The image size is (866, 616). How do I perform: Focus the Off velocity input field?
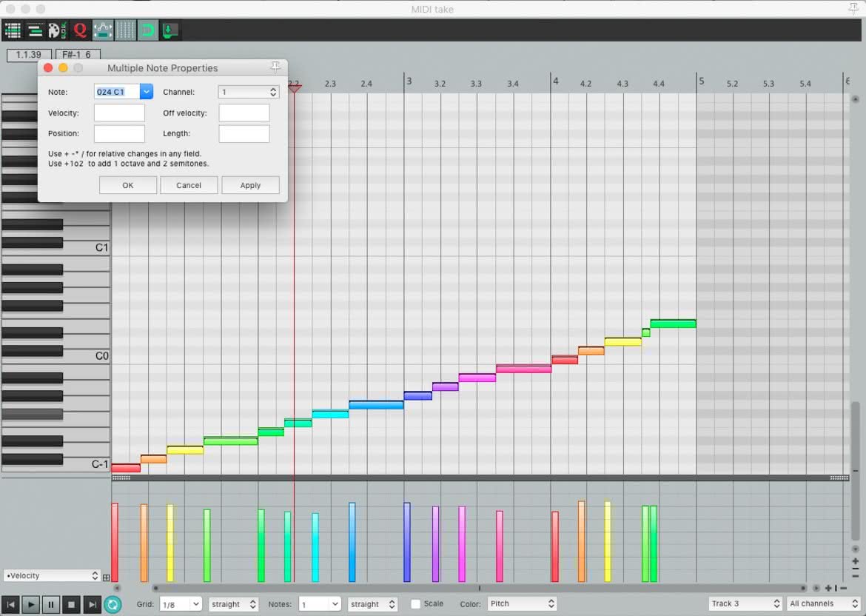coord(244,113)
